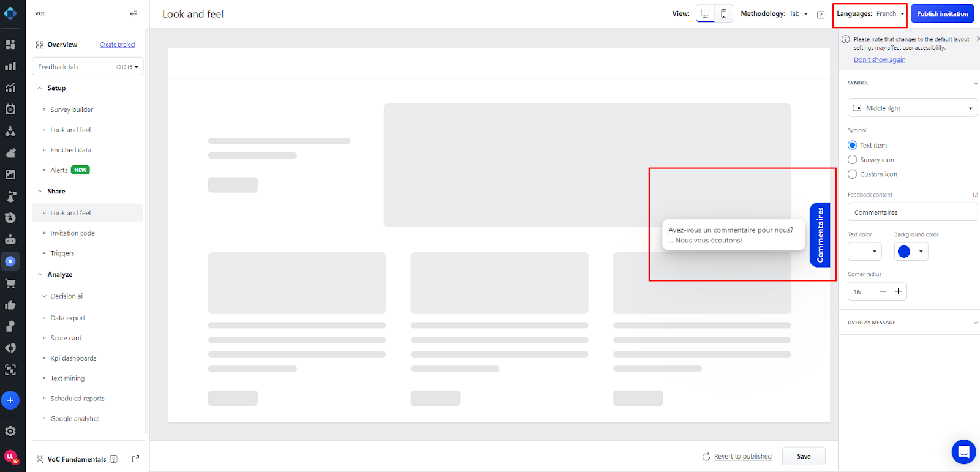
Task: Go to Triggers under Share
Action: 62,253
